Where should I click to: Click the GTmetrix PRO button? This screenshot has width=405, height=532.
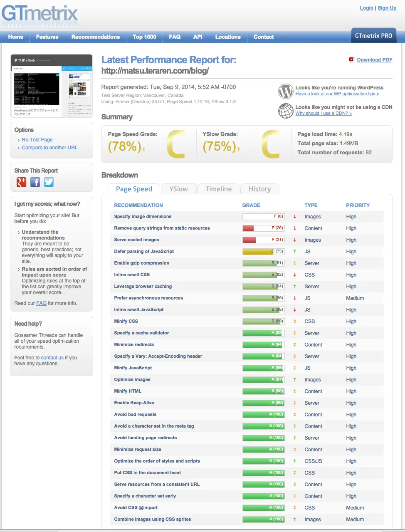373,36
